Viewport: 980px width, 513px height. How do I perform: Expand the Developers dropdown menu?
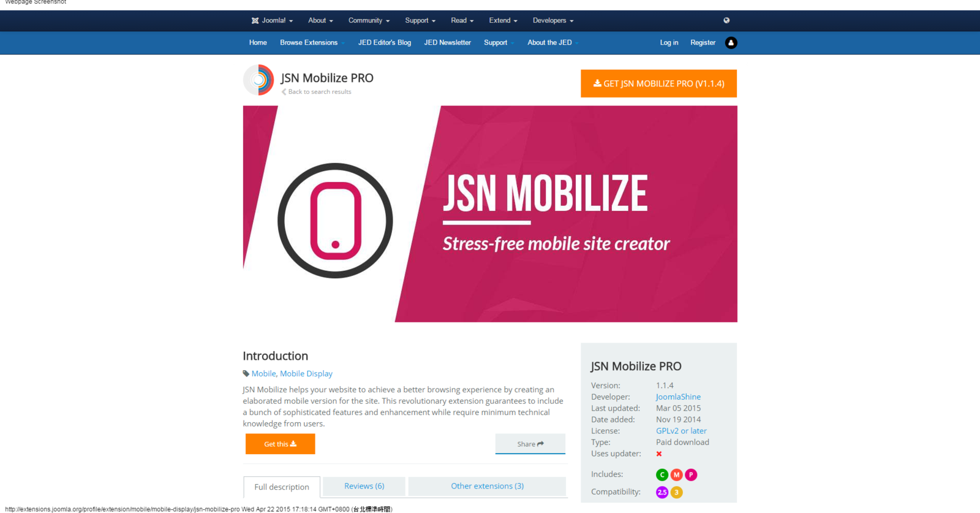tap(553, 20)
